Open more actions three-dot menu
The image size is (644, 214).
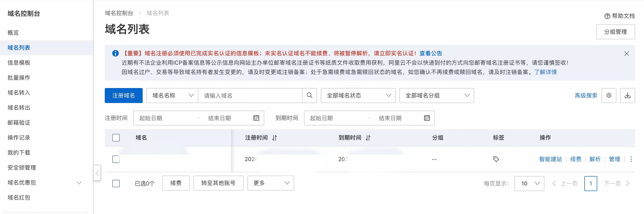[x=631, y=159]
